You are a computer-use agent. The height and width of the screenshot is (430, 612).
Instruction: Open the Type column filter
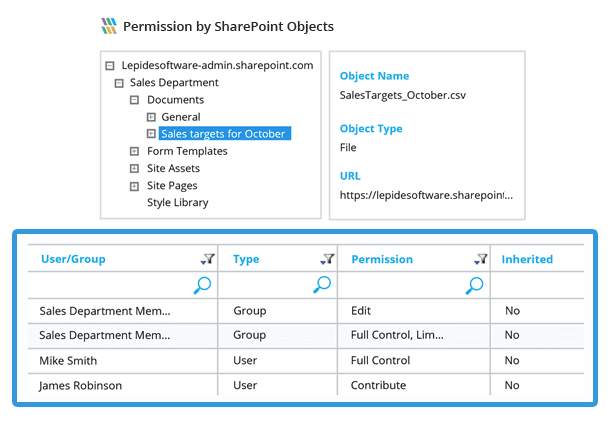(327, 259)
